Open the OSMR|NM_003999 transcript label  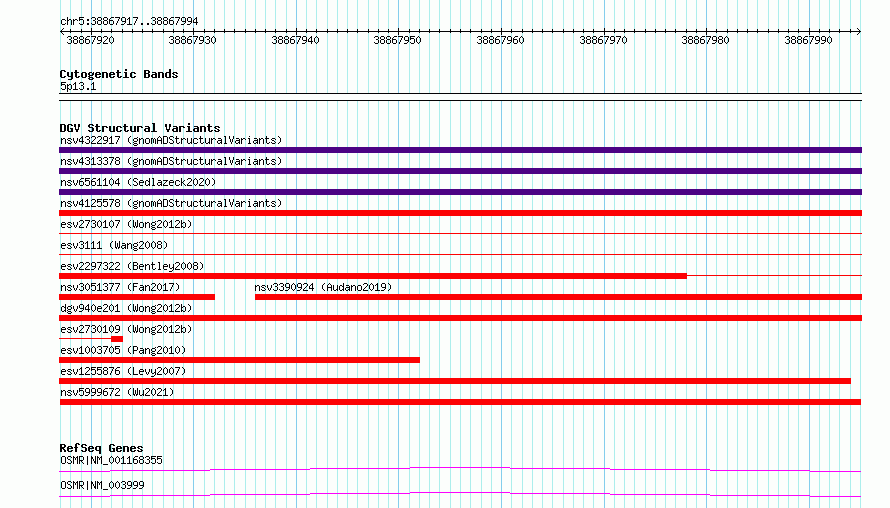coord(102,485)
